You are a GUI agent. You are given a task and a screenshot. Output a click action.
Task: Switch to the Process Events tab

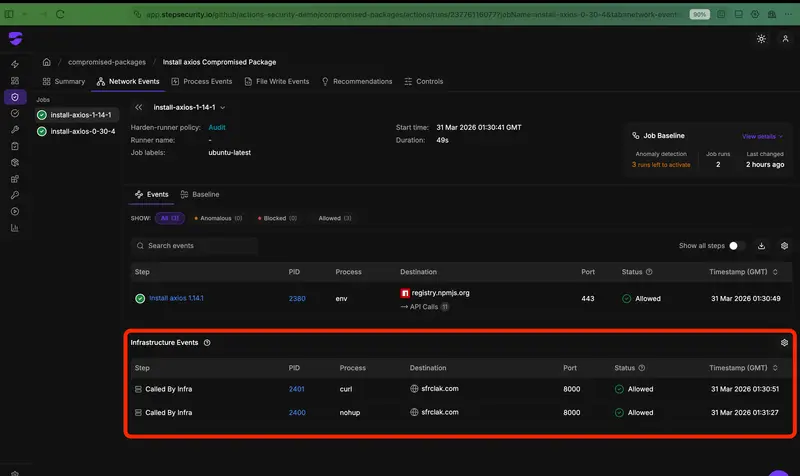tap(202, 82)
